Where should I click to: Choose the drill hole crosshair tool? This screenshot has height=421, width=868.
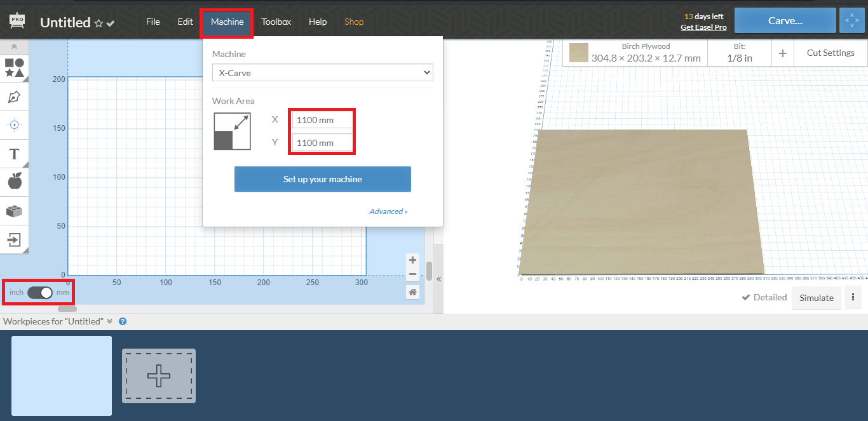pyautogui.click(x=14, y=125)
